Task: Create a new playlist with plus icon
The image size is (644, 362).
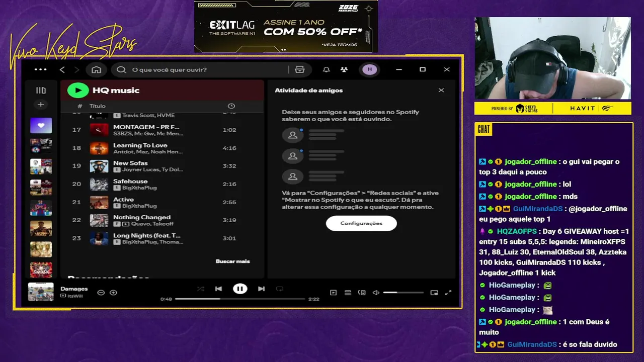Action: pos(41,105)
